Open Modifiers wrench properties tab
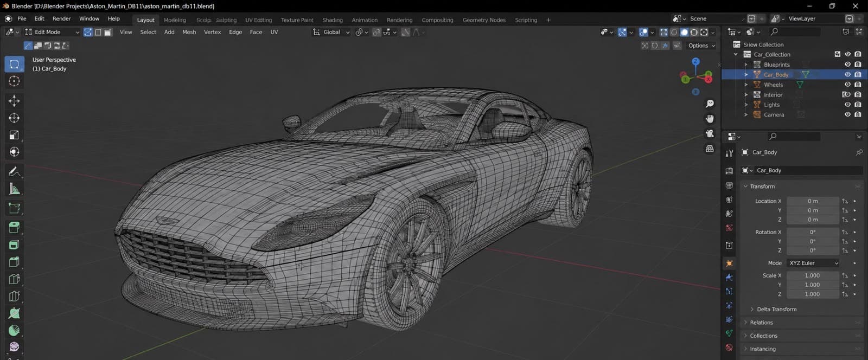This screenshot has height=360, width=868. click(x=729, y=278)
